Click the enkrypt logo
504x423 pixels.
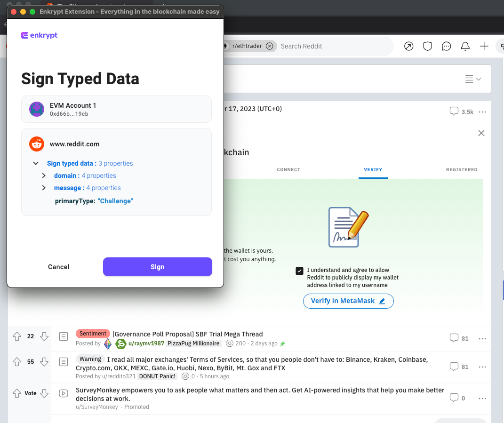click(39, 35)
